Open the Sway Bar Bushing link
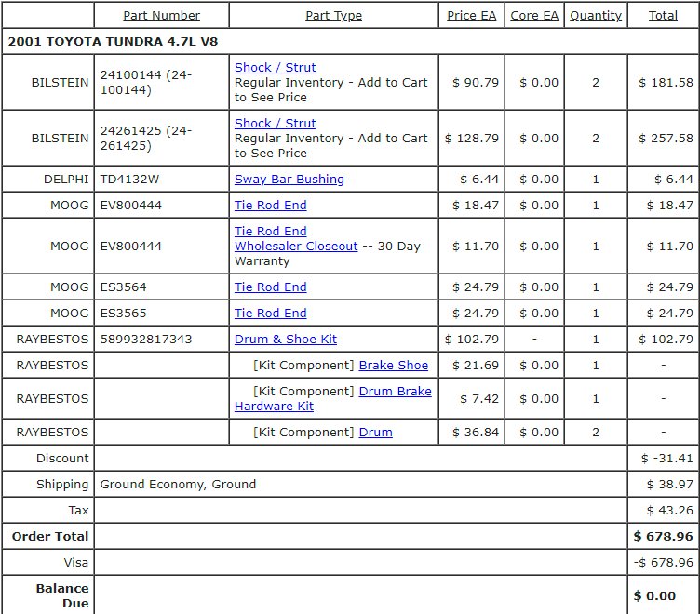This screenshot has width=700, height=614. [289, 179]
